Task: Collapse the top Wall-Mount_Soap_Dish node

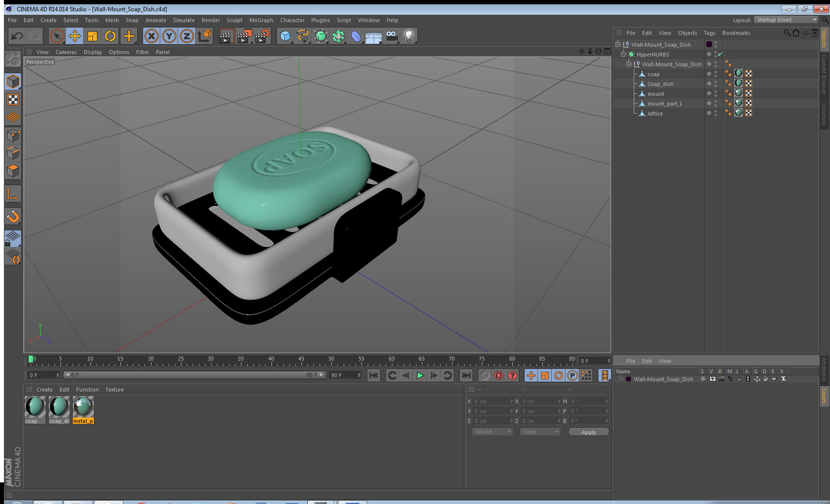Action: (x=618, y=44)
